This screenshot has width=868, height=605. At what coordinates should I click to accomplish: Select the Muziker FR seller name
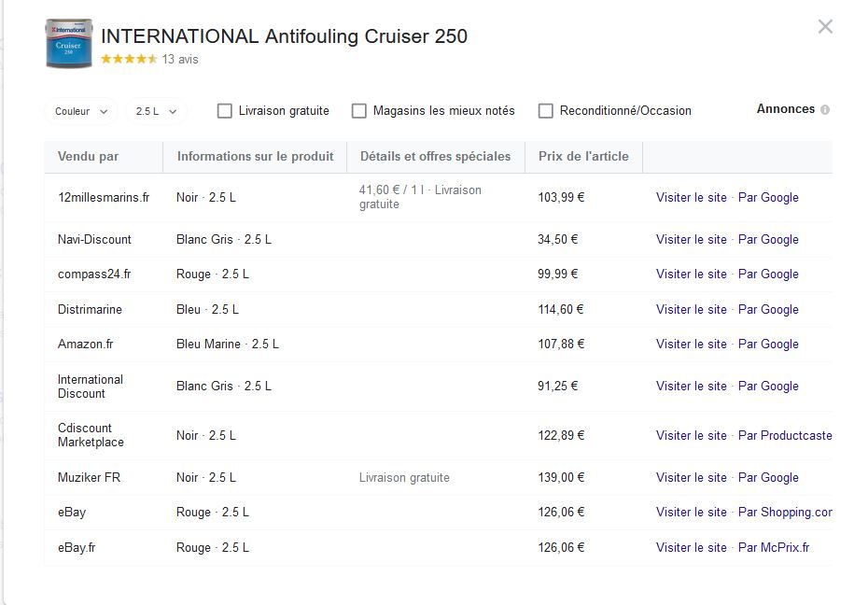click(89, 478)
